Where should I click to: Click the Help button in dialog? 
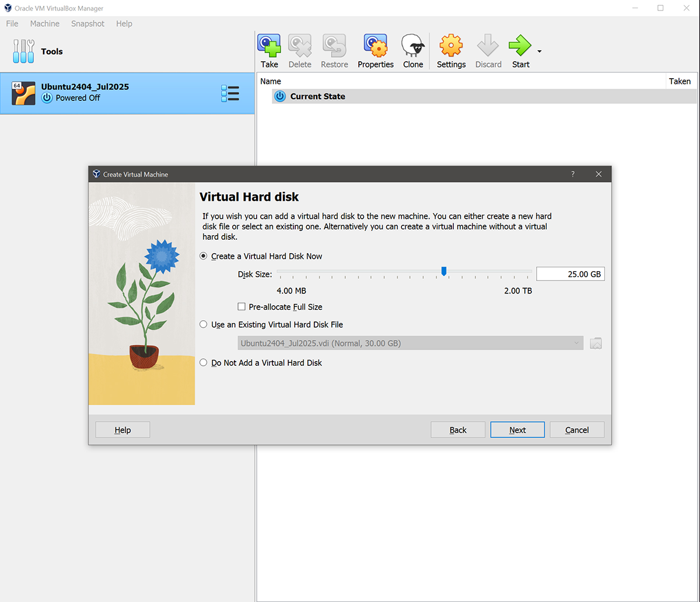pyautogui.click(x=123, y=430)
